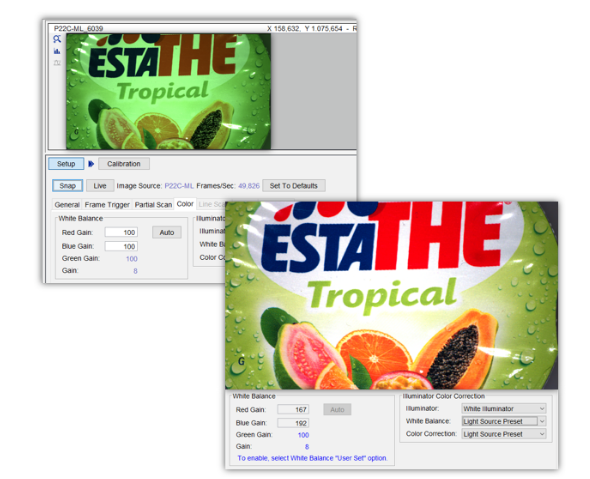This screenshot has width=590, height=479.
Task: Click the blue arrow between Setup and Calibration
Action: click(x=91, y=164)
